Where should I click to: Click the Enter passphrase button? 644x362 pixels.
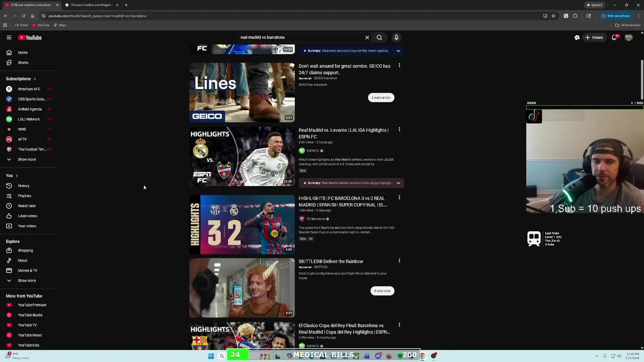pyautogui.click(x=616, y=16)
